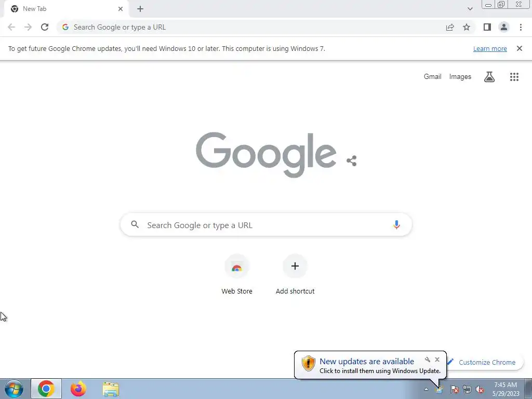Image resolution: width=532 pixels, height=399 pixels.
Task: Click the Chrome taskbar icon
Action: pos(46,389)
